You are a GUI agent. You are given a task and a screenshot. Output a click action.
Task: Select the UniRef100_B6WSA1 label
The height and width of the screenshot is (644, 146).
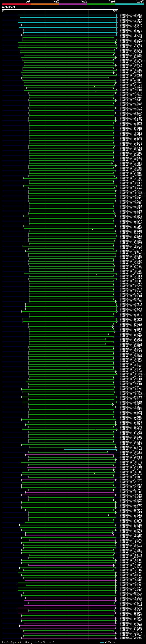[131, 82]
